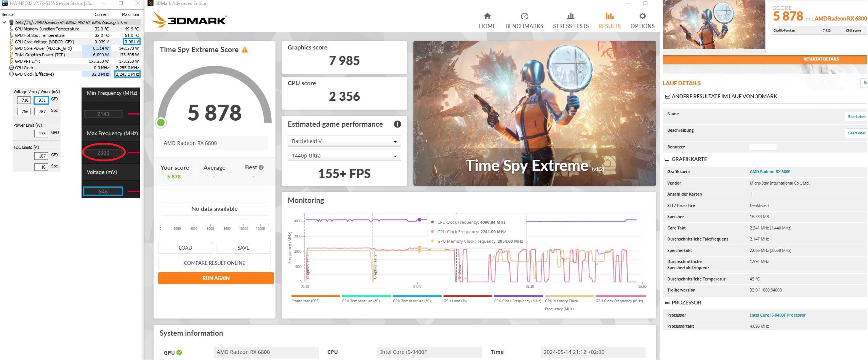The width and height of the screenshot is (868, 360).
Task: Click the TDC Limits 187 GFX field
Action: [x=41, y=156]
